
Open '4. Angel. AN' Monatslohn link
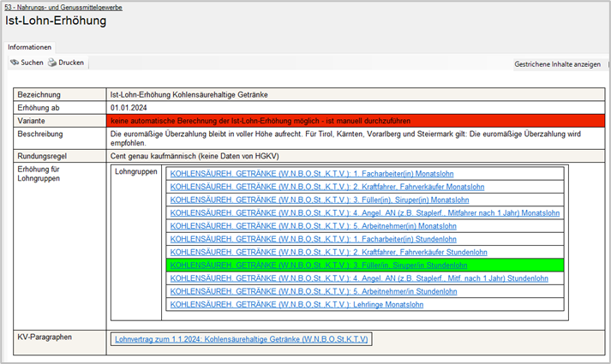pyautogui.click(x=365, y=213)
